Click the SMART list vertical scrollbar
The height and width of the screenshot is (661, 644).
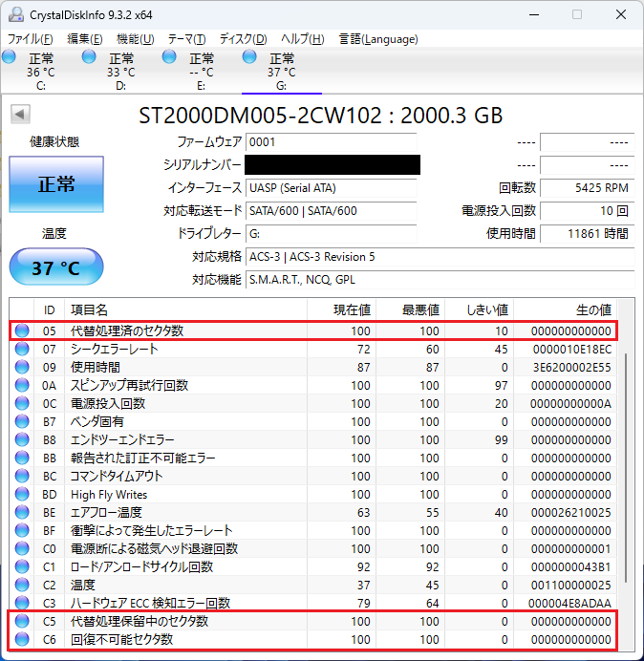pyautogui.click(x=626, y=468)
